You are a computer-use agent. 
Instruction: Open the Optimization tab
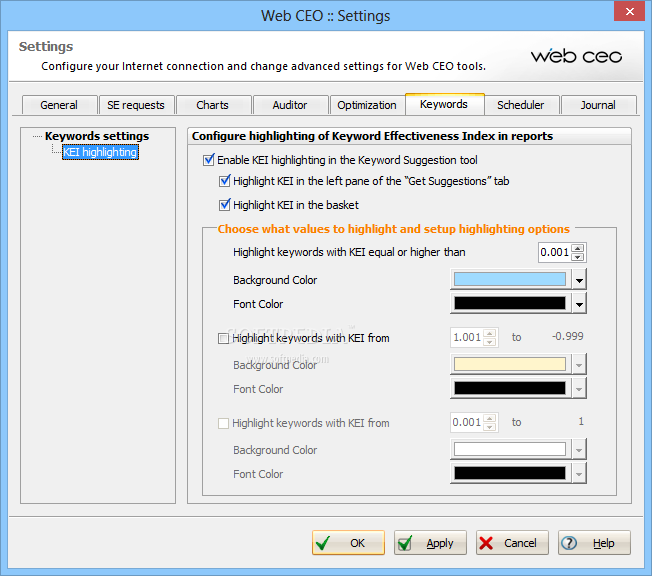(367, 105)
